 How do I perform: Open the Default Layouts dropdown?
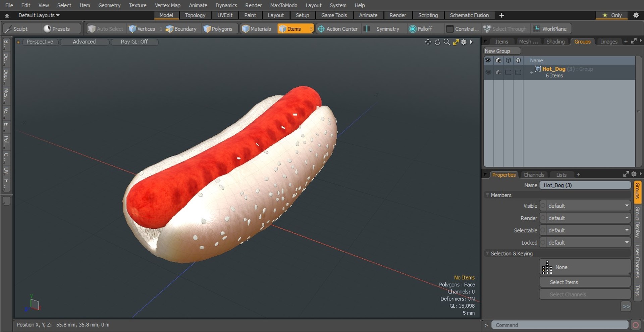coord(39,15)
